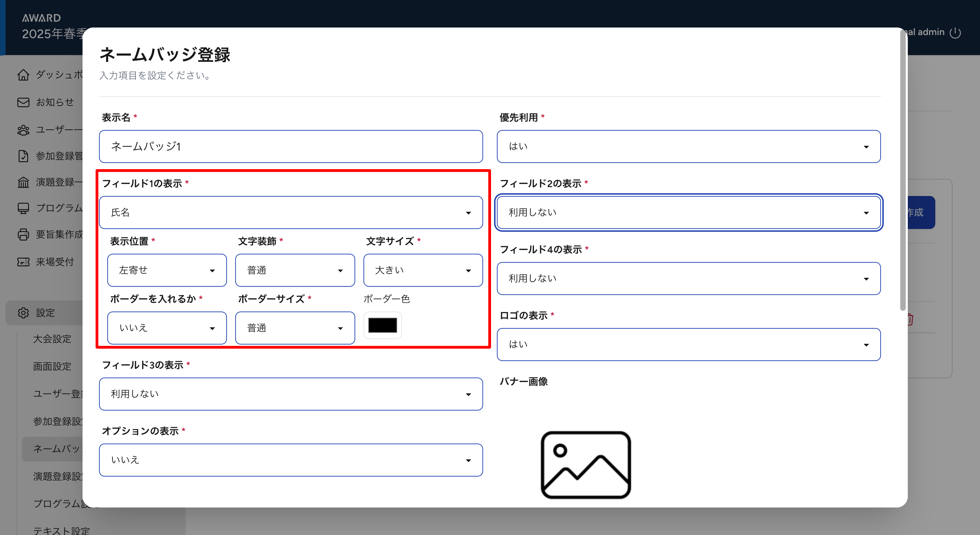980x535 pixels.
Task: Open ボーダーを入れるか dropdown set to いいえ
Action: 167,328
